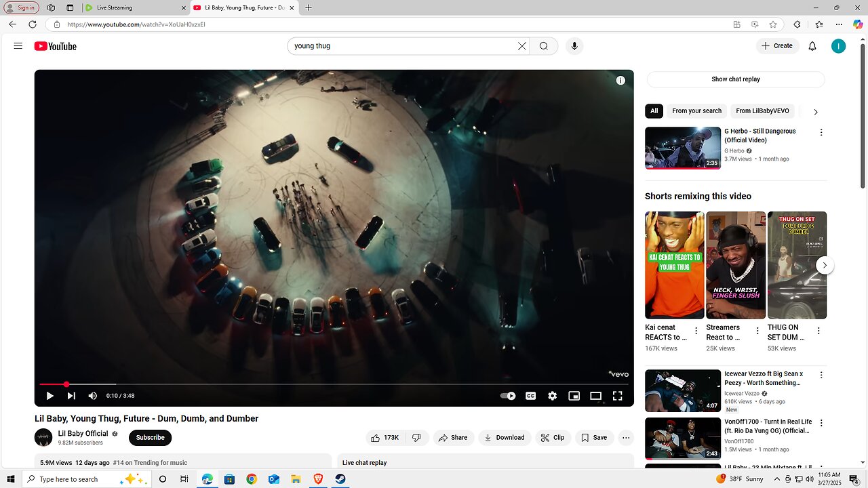Go back in browser history
Image resolution: width=868 pixels, height=488 pixels.
click(x=12, y=24)
